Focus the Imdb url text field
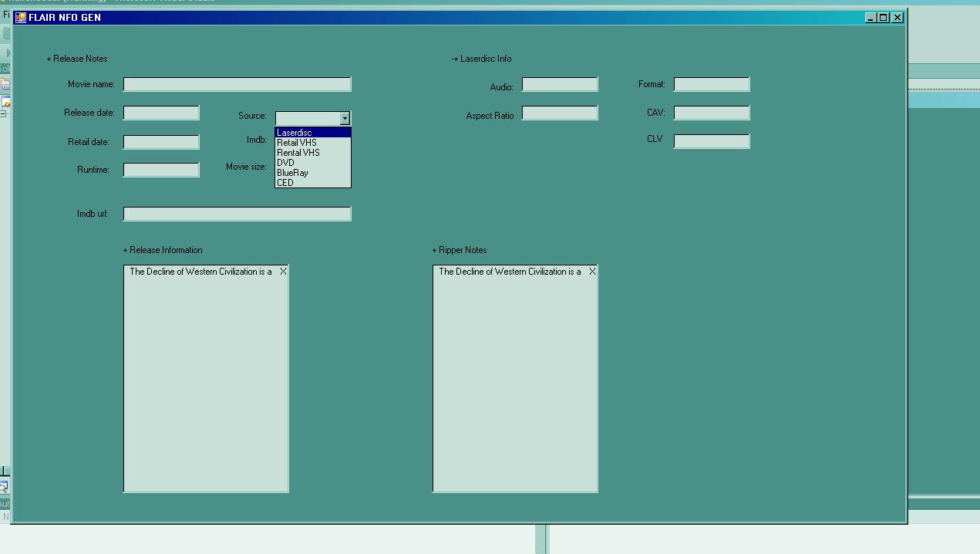This screenshot has width=980, height=554. 237,214
